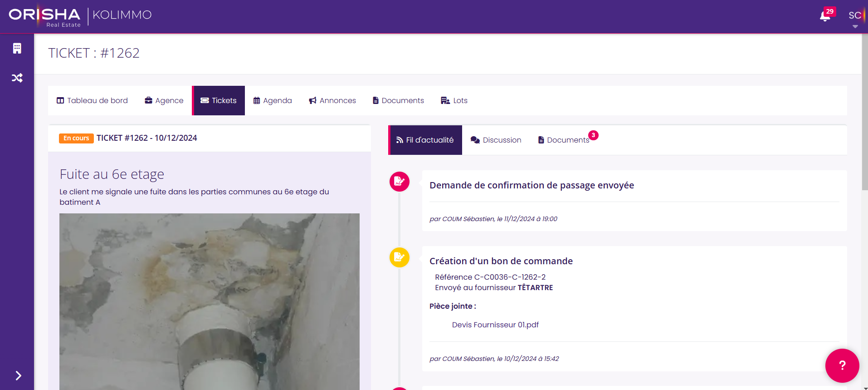Click the Pièce jointe label
Viewport: 868px width, 390px height.
point(453,306)
